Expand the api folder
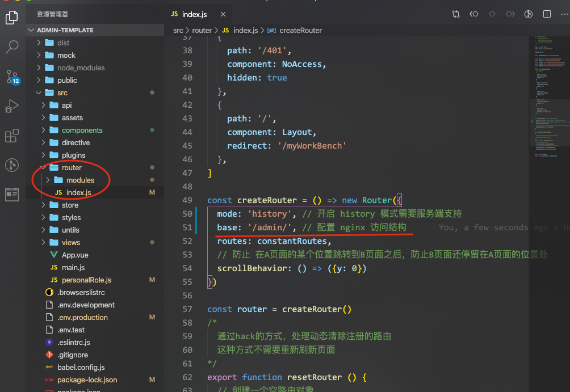 tap(95, 106)
